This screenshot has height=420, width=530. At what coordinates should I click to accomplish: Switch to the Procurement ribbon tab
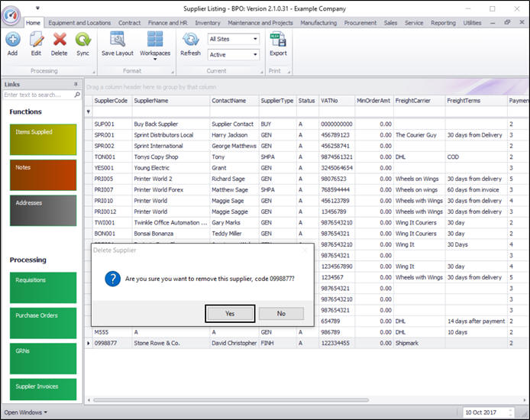[x=360, y=23]
